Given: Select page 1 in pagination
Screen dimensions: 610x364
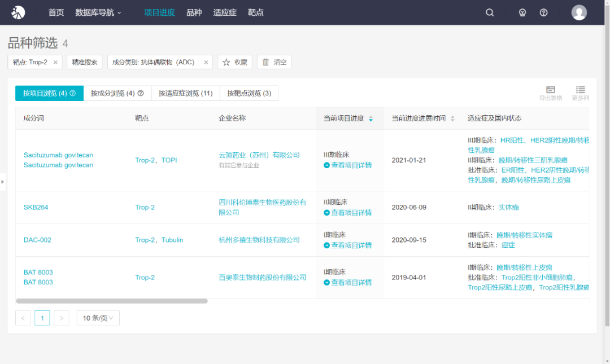Looking at the screenshot, I should coord(42,318).
